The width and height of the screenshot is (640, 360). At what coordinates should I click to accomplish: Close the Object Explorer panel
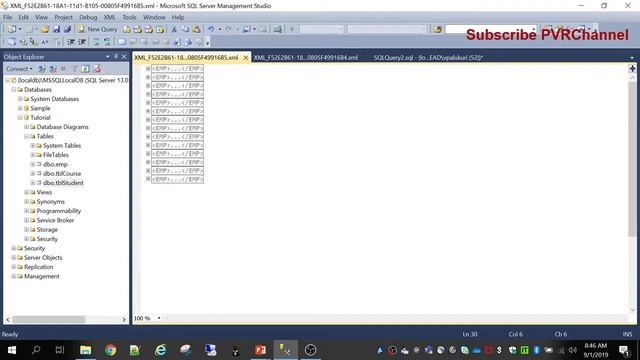click(x=124, y=57)
